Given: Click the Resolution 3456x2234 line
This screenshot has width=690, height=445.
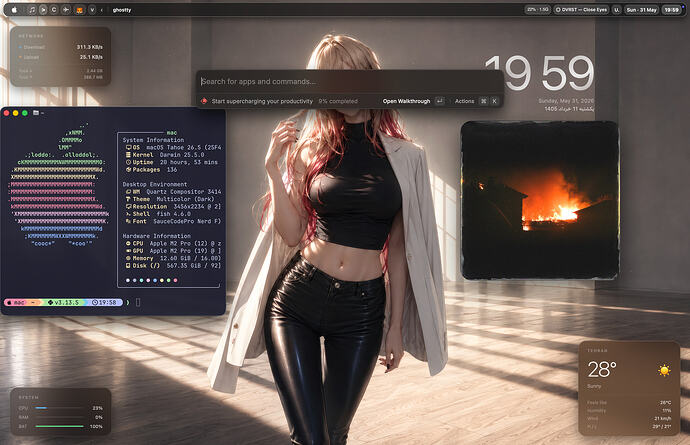Looking at the screenshot, I should pos(173,206).
